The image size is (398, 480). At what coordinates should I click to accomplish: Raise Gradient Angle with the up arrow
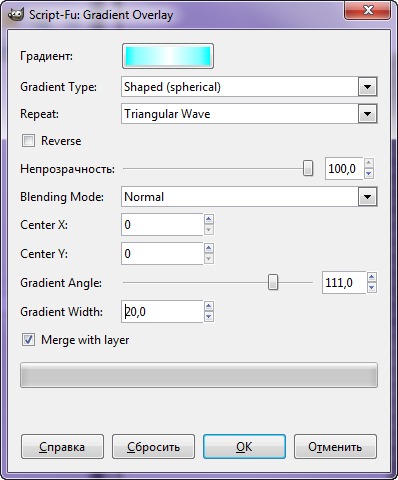372,277
